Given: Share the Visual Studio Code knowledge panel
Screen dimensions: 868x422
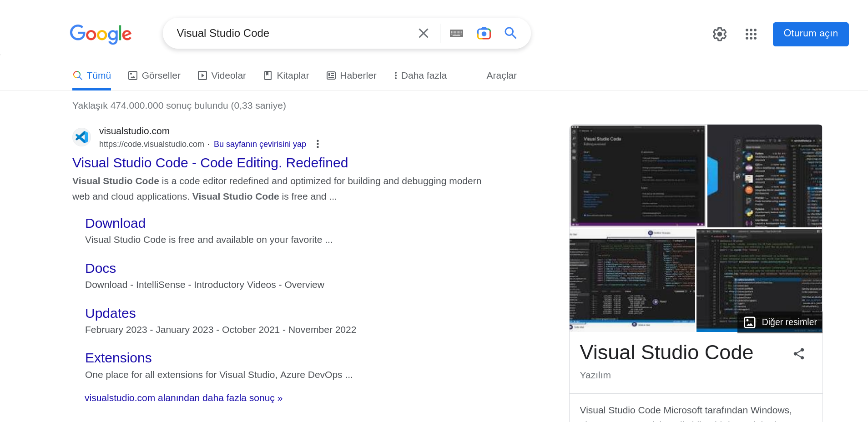Looking at the screenshot, I should [799, 354].
